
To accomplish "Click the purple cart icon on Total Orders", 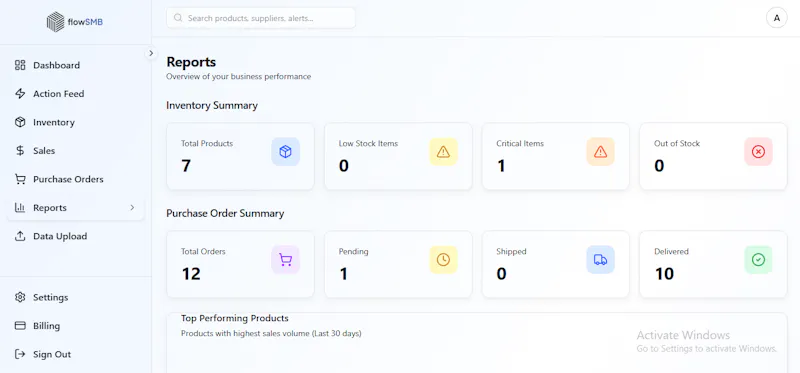I will (286, 260).
